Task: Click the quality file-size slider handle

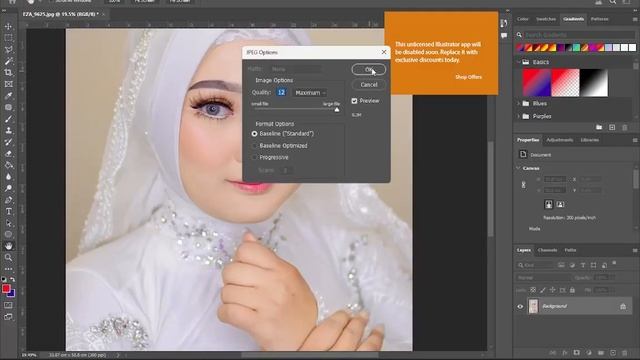Action: click(337, 110)
